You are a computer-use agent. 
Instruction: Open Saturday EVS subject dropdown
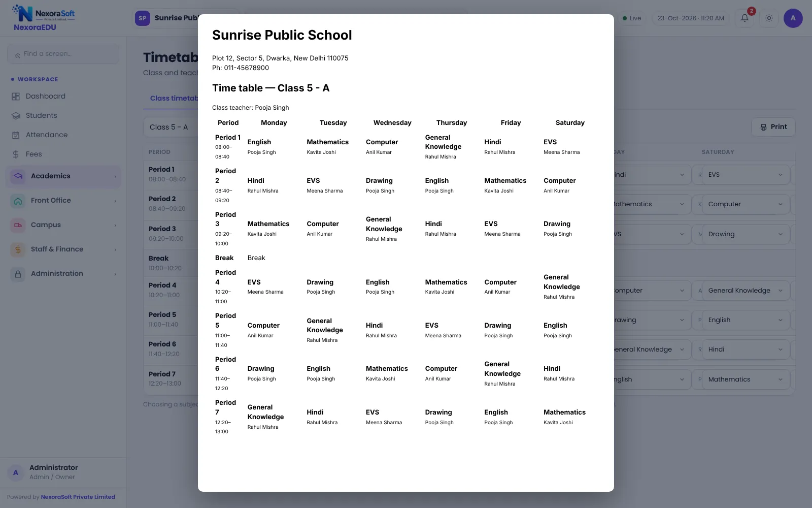[746, 175]
